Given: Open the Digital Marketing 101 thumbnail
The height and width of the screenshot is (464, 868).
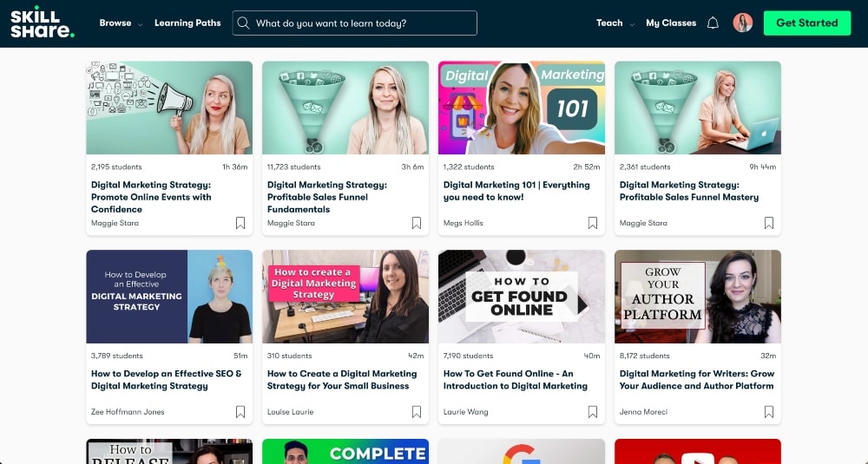Looking at the screenshot, I should click(x=522, y=108).
